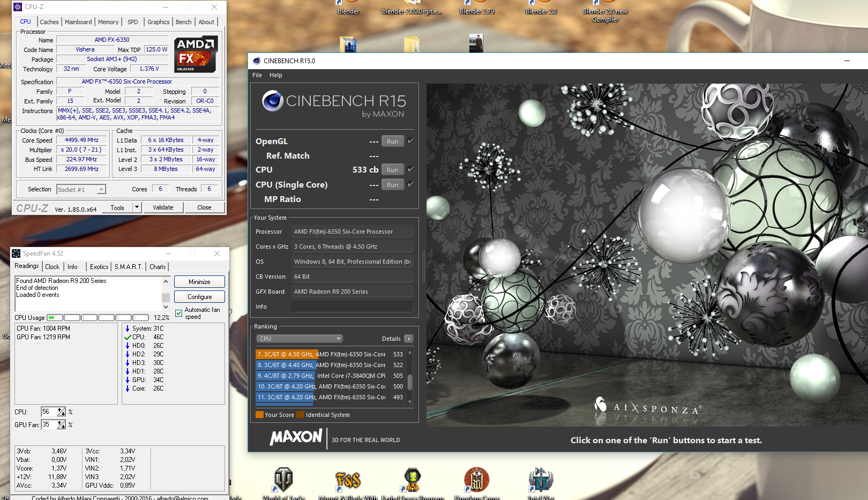
Task: Click the AMD FX logo in CPU-Z
Action: coord(196,54)
